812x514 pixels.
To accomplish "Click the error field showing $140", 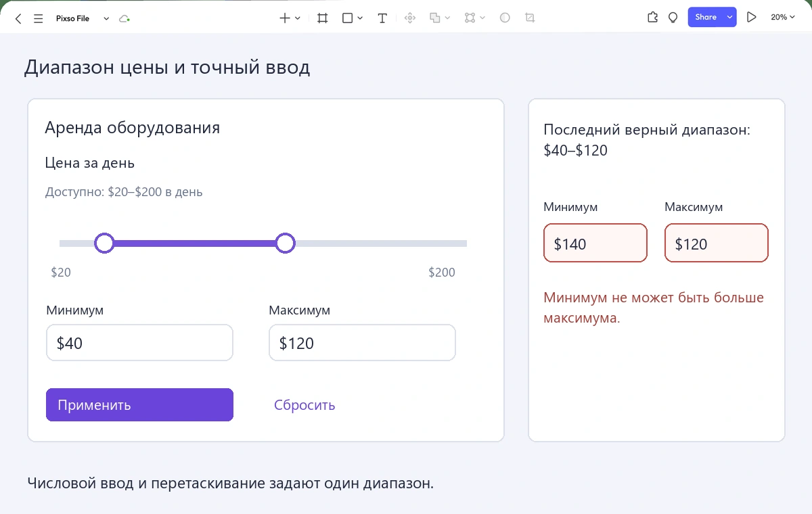I will [595, 243].
